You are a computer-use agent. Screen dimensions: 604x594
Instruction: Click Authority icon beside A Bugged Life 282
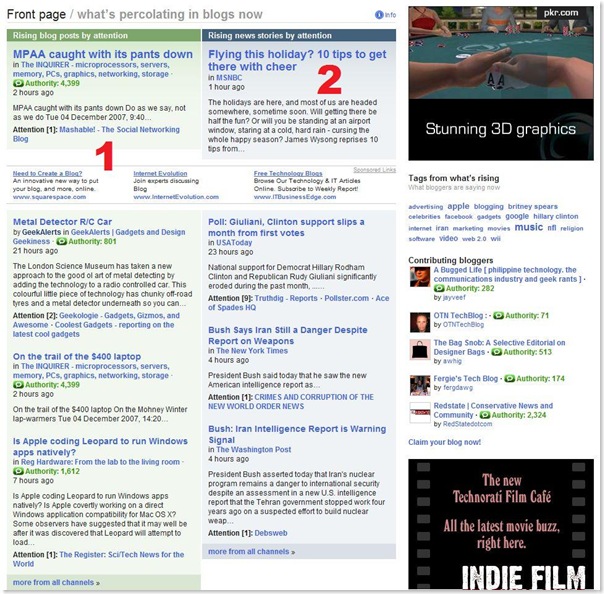coord(439,288)
